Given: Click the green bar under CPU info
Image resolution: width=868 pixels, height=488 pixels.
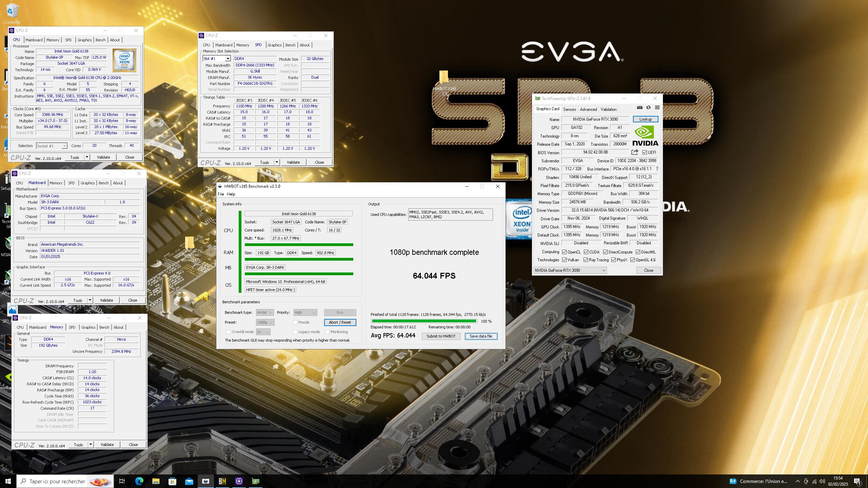Looking at the screenshot, I should pos(299,244).
